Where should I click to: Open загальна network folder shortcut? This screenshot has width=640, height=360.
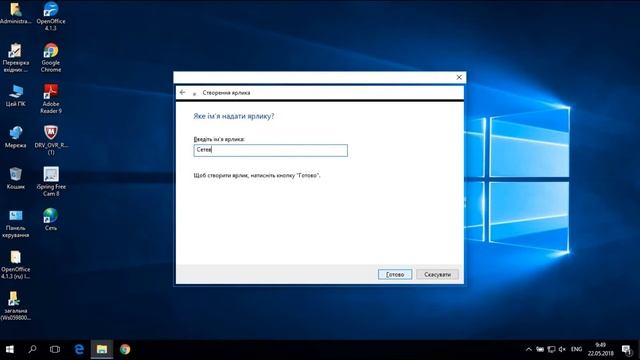tap(16, 306)
